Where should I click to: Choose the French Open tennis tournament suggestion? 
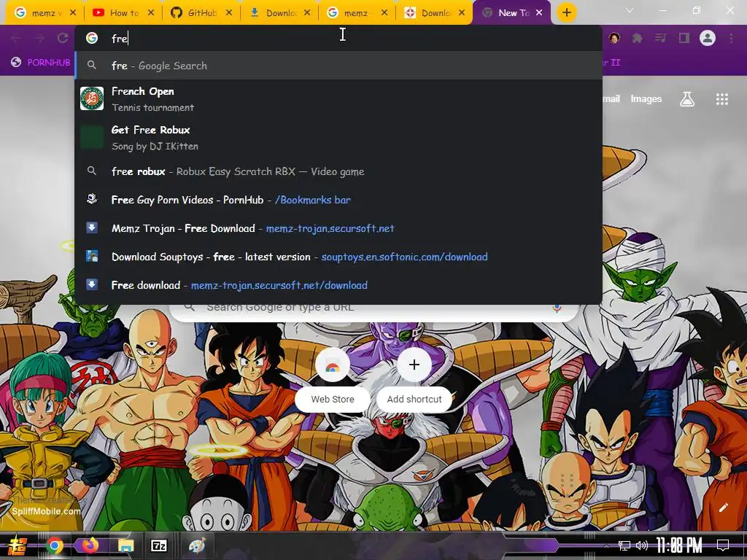(x=338, y=99)
